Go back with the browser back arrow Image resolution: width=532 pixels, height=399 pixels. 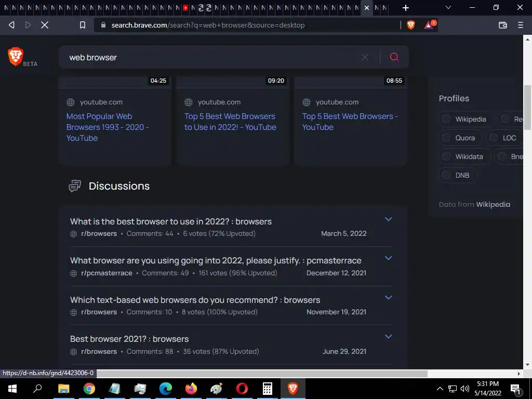11,25
